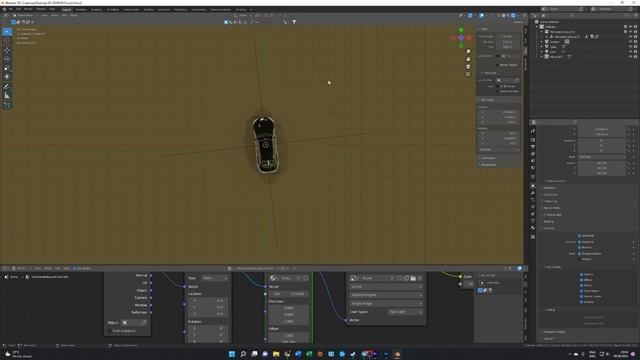The width and height of the screenshot is (640, 360).
Task: Switch to Shading workspace tab
Action: coord(149,9)
